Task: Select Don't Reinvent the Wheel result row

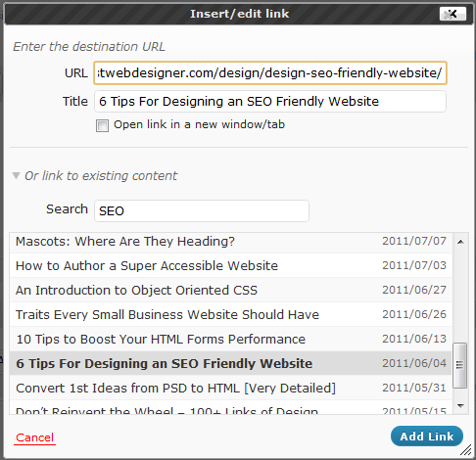Action: (230, 408)
